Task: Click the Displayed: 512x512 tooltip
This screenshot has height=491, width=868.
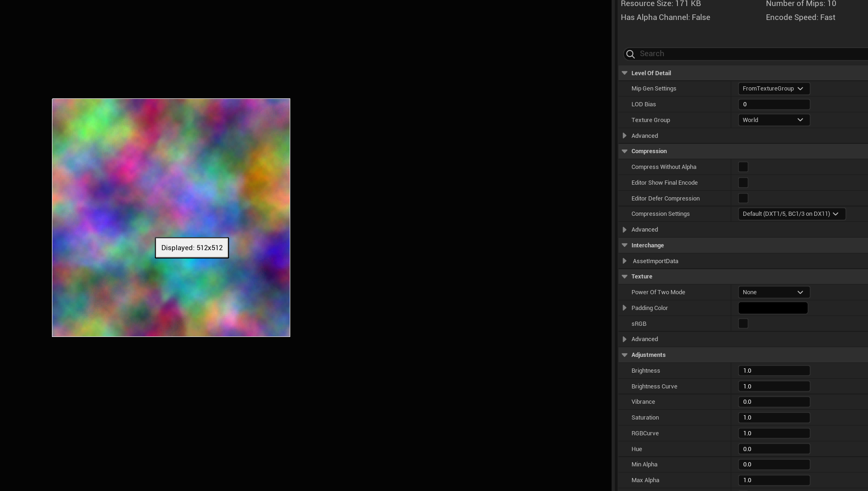Action: (x=192, y=248)
